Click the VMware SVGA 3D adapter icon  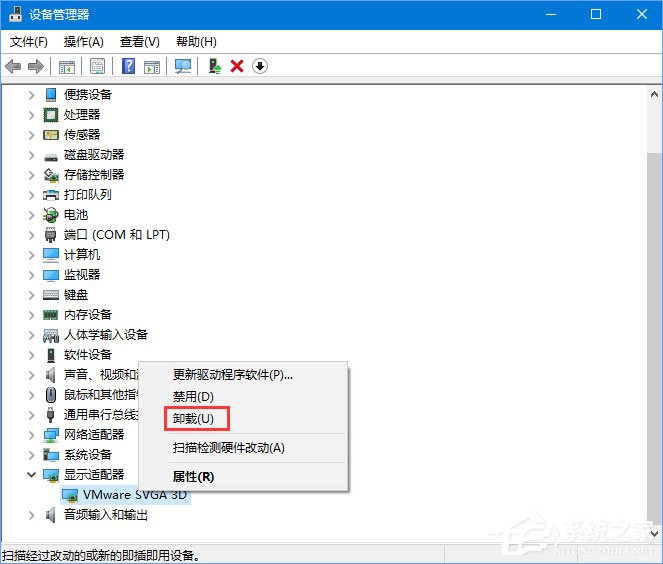pyautogui.click(x=70, y=495)
